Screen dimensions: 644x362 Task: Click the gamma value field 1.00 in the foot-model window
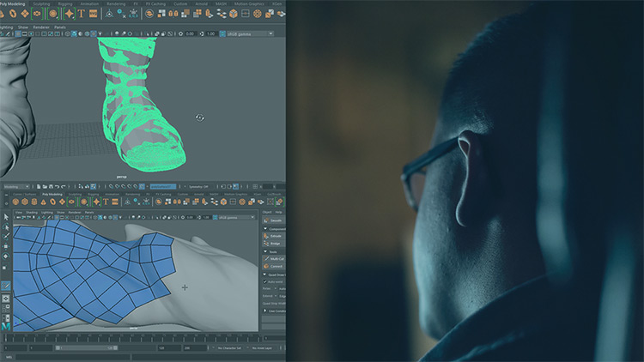tap(210, 33)
